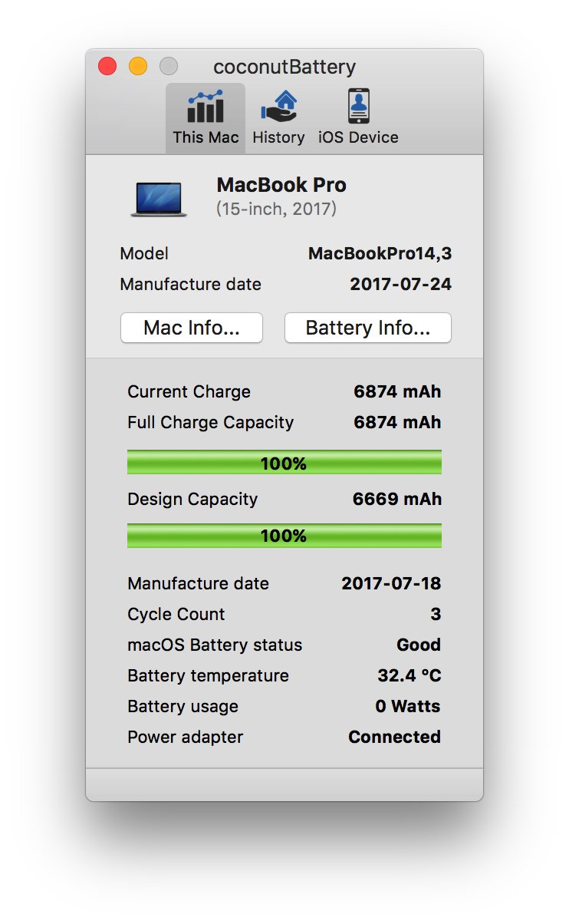Click the Power adapter Connected status

(394, 737)
